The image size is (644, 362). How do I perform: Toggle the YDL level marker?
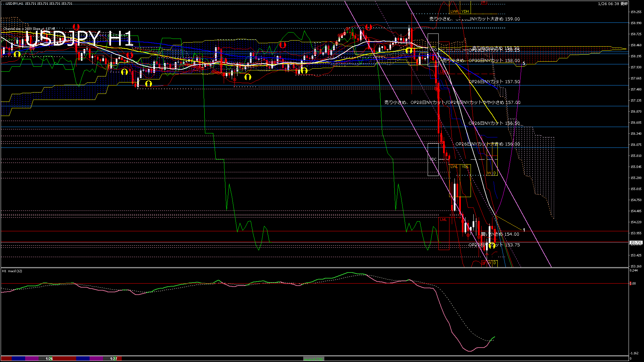465,167
